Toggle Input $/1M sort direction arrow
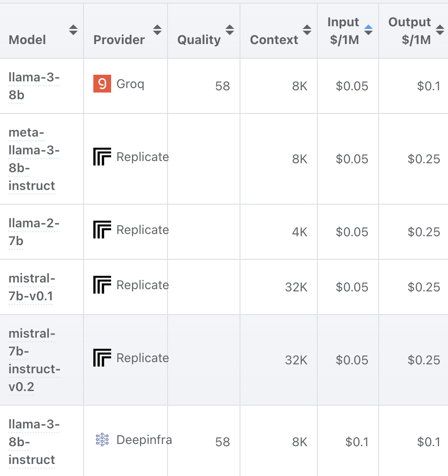The width and height of the screenshot is (448, 476). click(368, 30)
